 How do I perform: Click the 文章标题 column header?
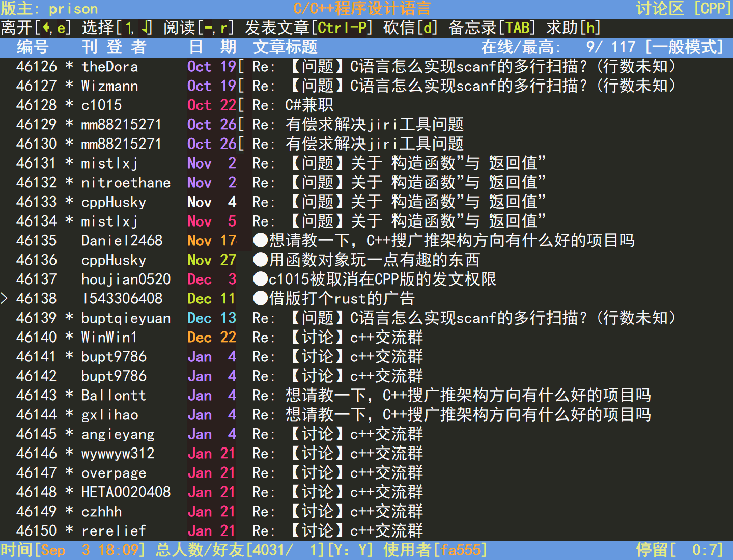pos(286,47)
